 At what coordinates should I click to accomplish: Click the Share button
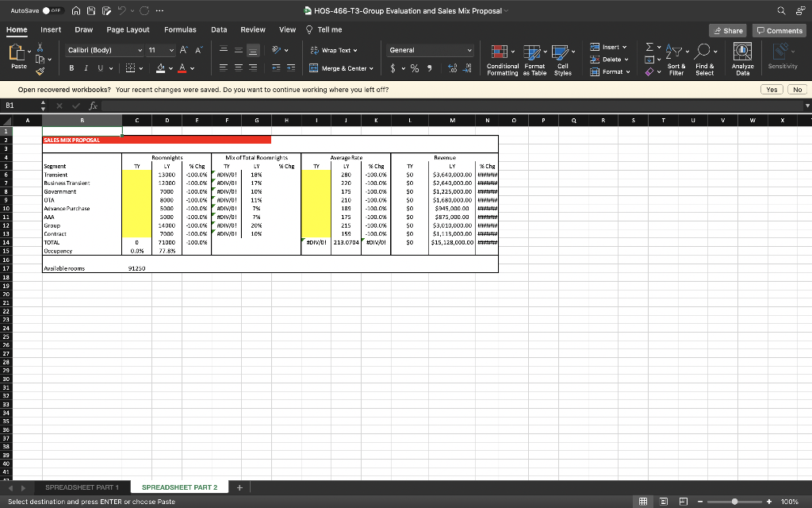(728, 29)
